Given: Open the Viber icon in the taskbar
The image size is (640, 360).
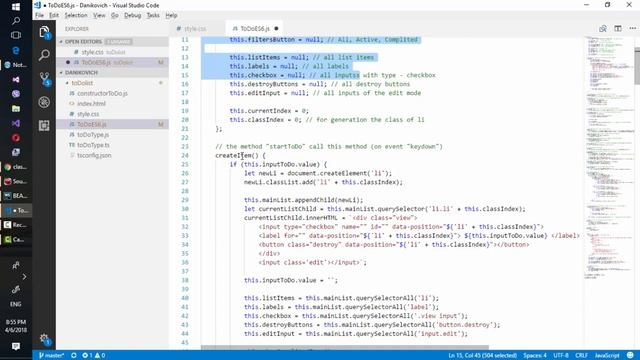Looking at the screenshot, I should pos(16,94).
